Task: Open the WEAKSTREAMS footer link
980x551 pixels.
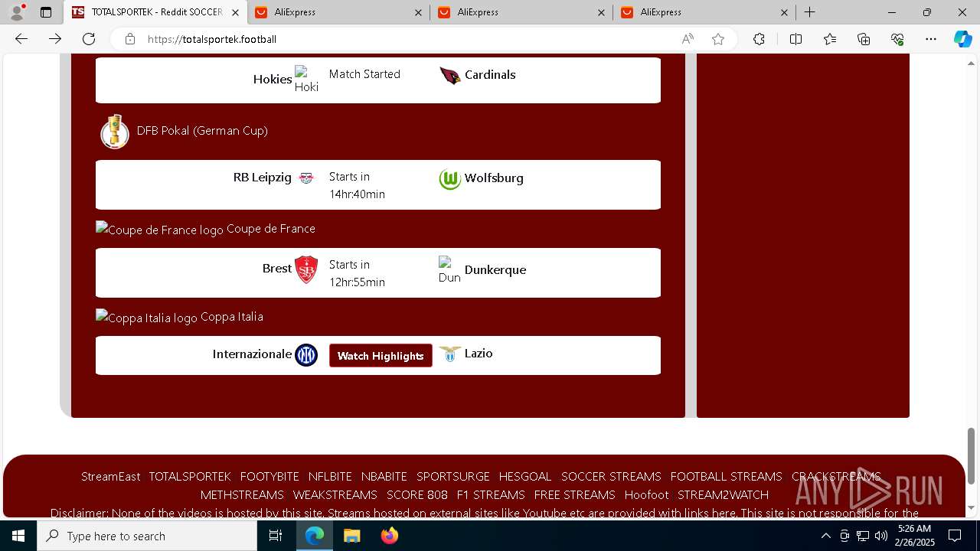Action: coord(335,494)
